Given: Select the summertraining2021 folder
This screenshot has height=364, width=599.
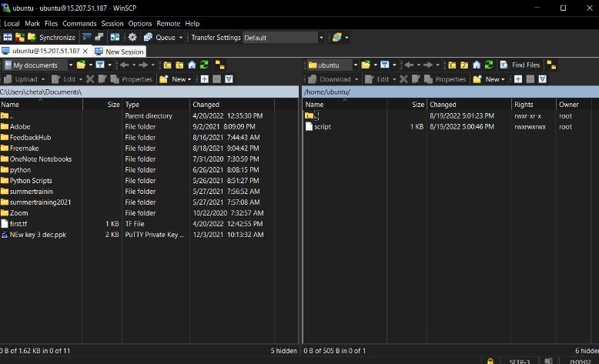Looking at the screenshot, I should pyautogui.click(x=40, y=202).
